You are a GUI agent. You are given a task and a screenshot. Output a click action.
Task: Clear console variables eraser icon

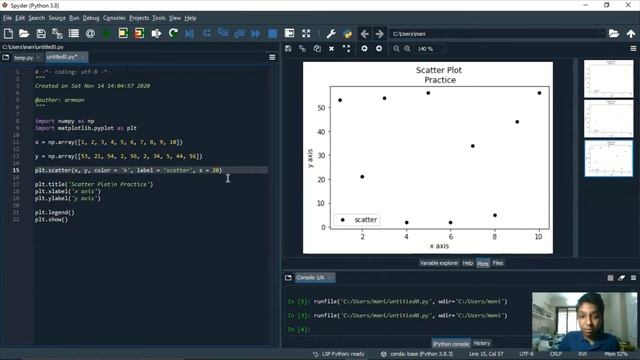622,278
